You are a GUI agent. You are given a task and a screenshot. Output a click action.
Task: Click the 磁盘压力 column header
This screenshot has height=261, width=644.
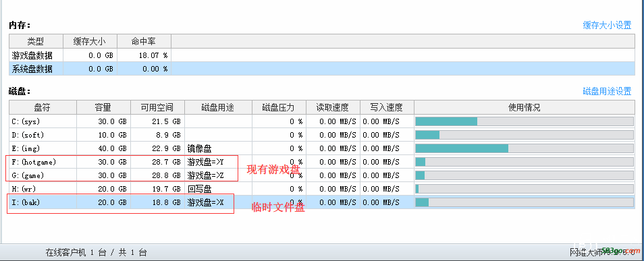[279, 107]
